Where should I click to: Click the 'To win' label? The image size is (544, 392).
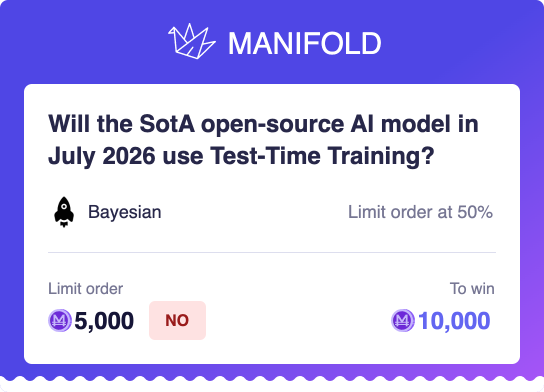472,288
